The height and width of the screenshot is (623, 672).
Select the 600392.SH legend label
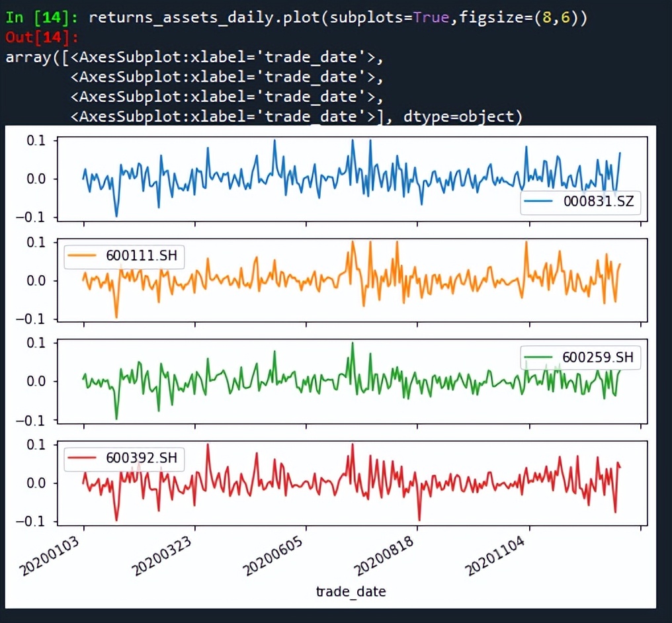coord(141,458)
